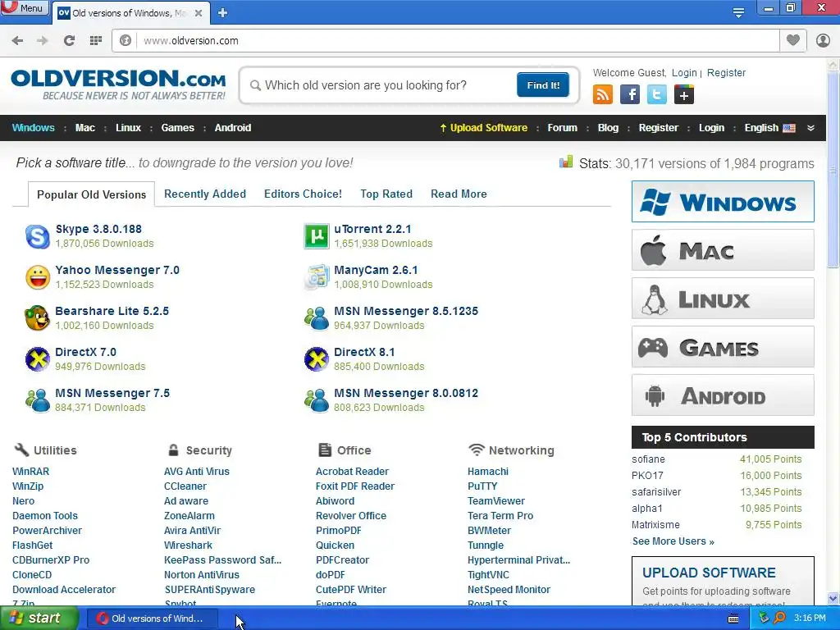Click the Linux platform banner
The height and width of the screenshot is (630, 840).
pos(723,299)
